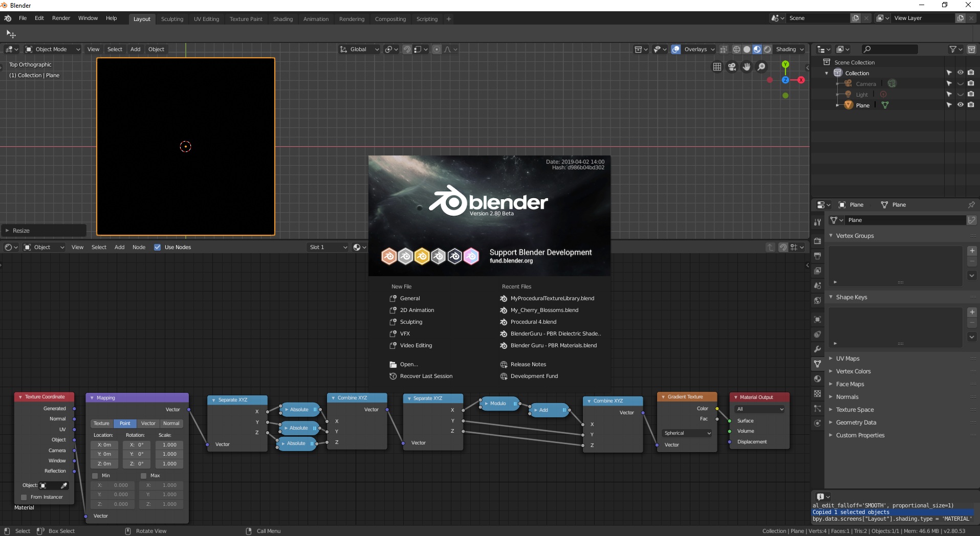This screenshot has height=536, width=980.
Task: Enable the Min checkbox in Mapping node
Action: tap(95, 476)
